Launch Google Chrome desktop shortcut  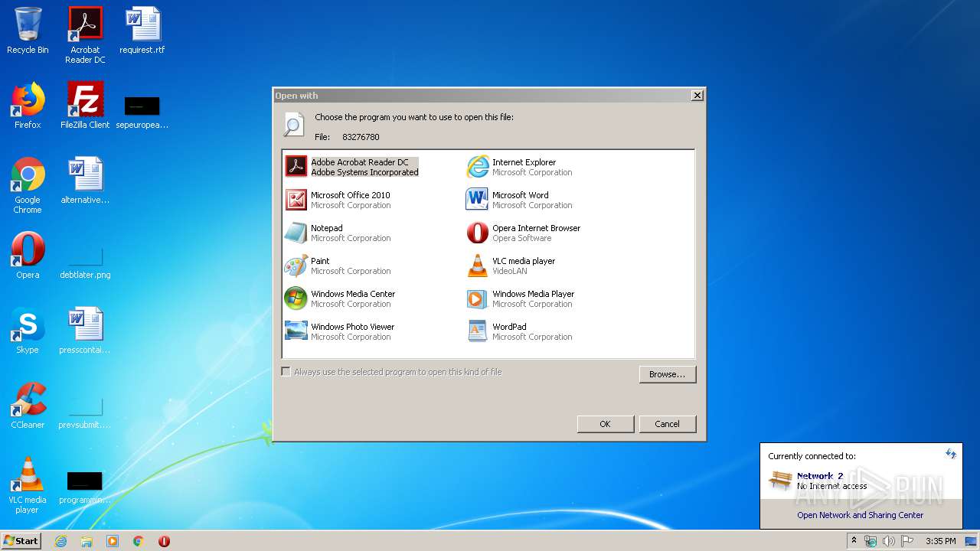pyautogui.click(x=28, y=185)
